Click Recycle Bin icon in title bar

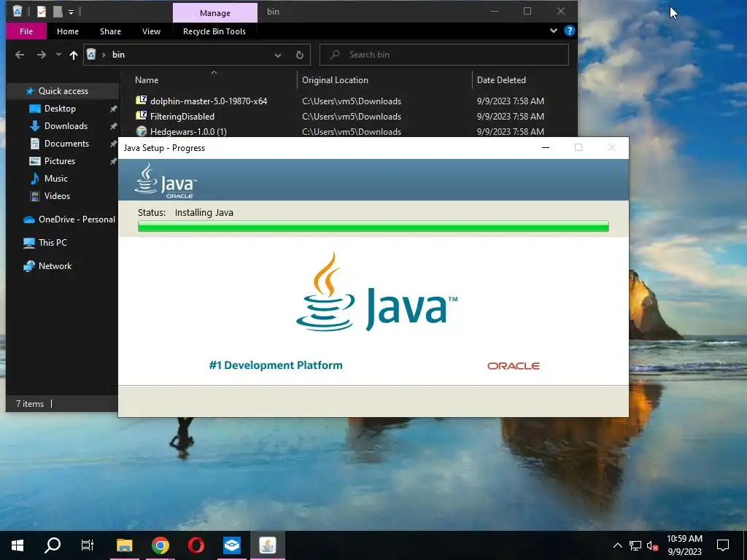tap(18, 12)
